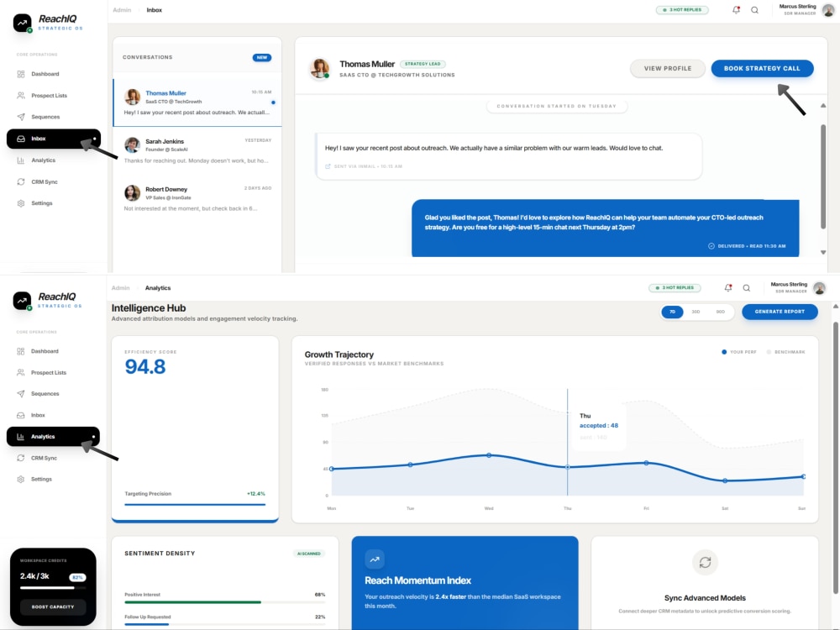
Task: Click Thomas Muller's avatar in chat header
Action: click(x=320, y=69)
